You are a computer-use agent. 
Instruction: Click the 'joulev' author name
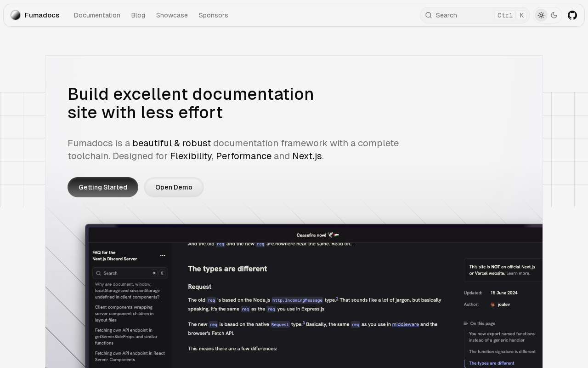(503, 305)
